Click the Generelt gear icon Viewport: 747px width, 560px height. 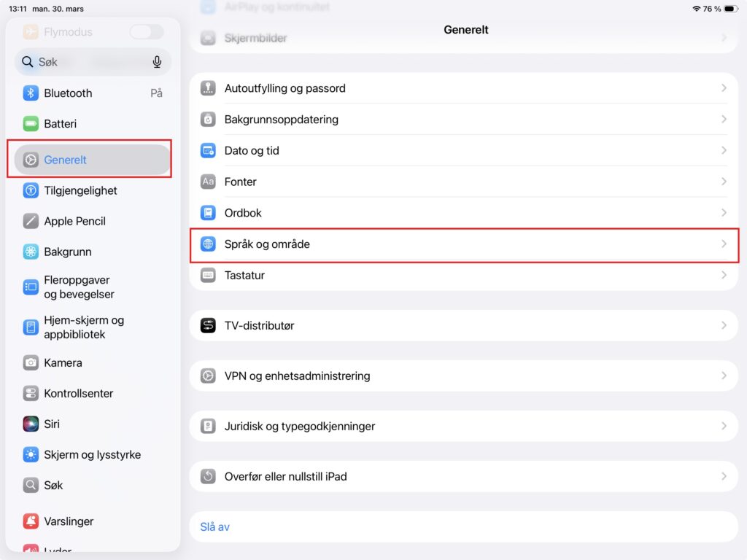point(31,160)
